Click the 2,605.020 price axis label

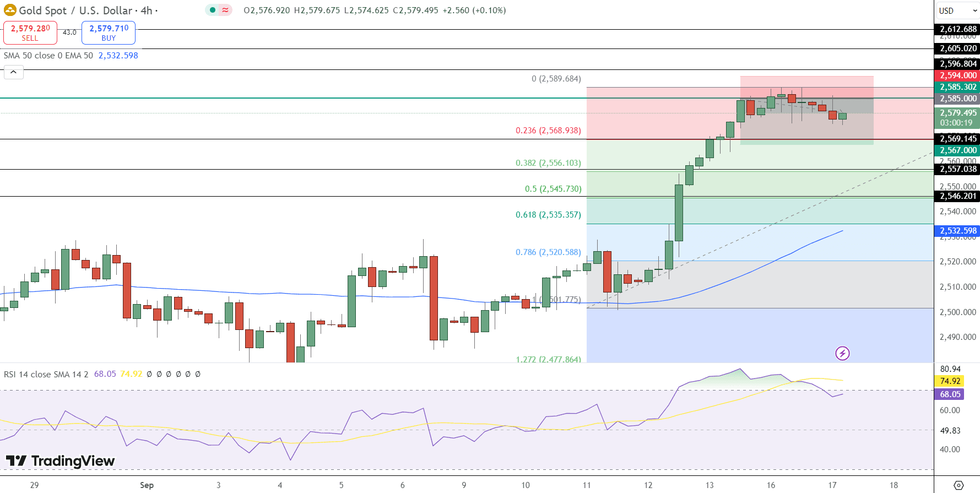tap(957, 48)
